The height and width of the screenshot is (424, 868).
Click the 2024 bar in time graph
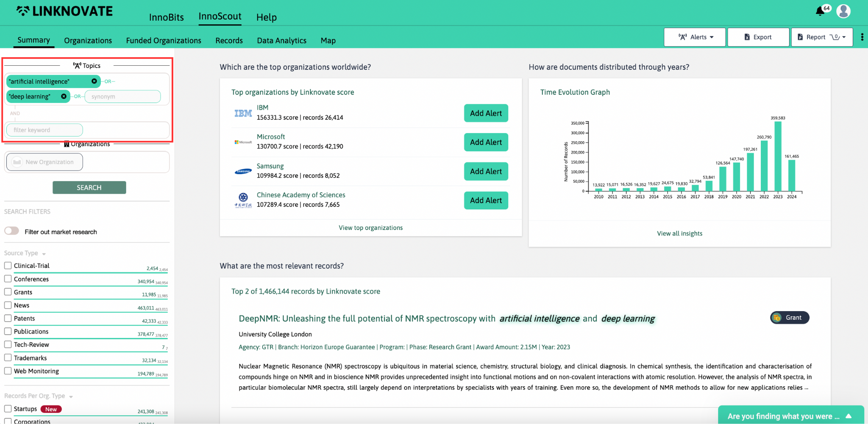point(792,176)
